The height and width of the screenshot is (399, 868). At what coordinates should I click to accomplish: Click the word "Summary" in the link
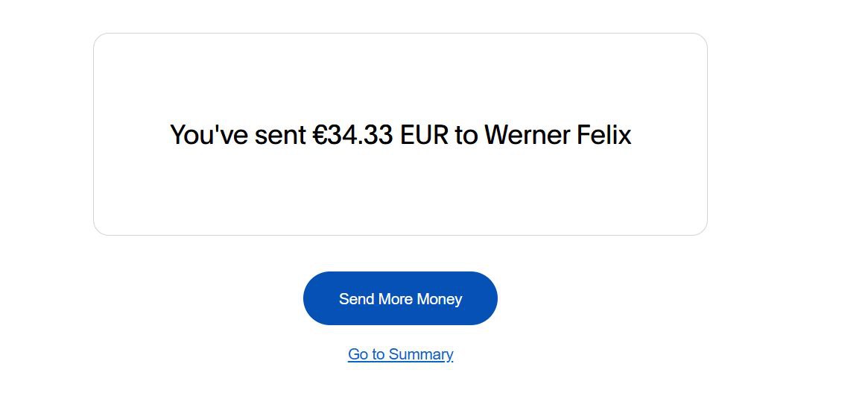click(421, 354)
